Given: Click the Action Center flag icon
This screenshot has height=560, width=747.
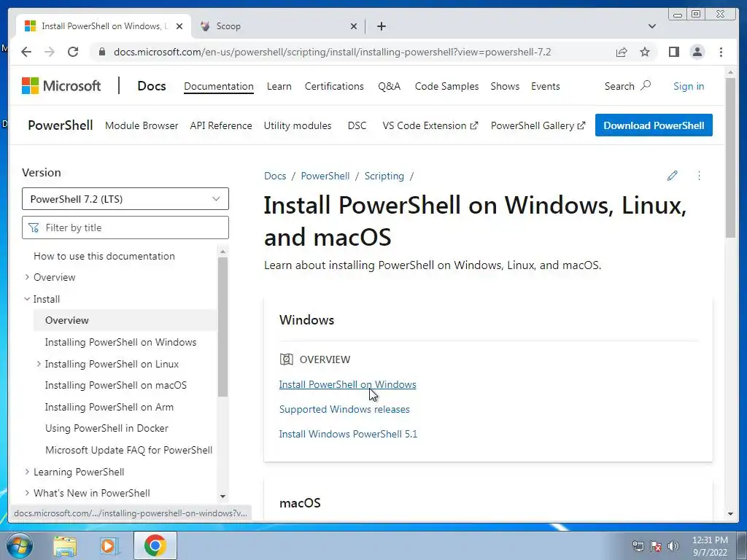Looking at the screenshot, I should 656,546.
